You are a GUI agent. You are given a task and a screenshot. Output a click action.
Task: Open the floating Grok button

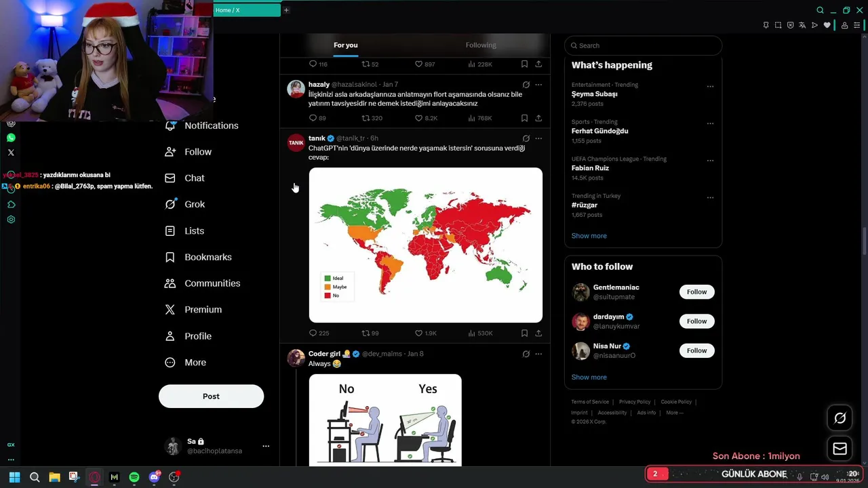click(840, 418)
